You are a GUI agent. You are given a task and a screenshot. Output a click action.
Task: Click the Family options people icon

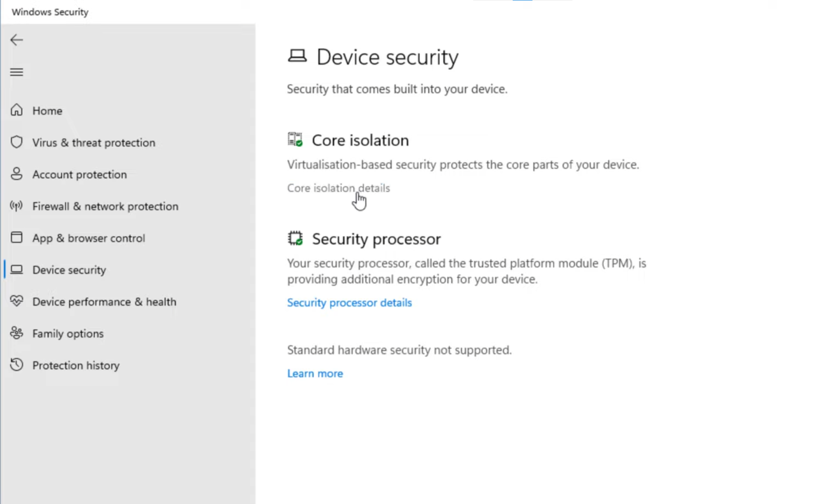point(16,333)
